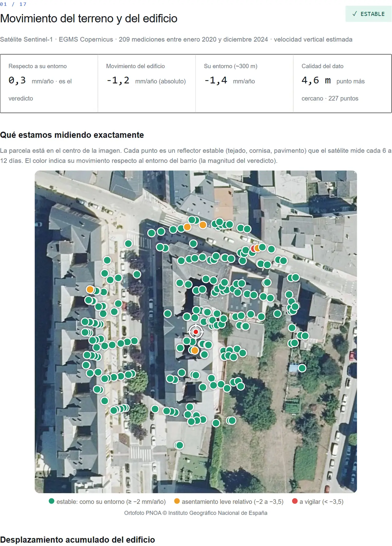The image size is (392, 546).
Task: Click the Calidad del dato label
Action: pos(322,66)
